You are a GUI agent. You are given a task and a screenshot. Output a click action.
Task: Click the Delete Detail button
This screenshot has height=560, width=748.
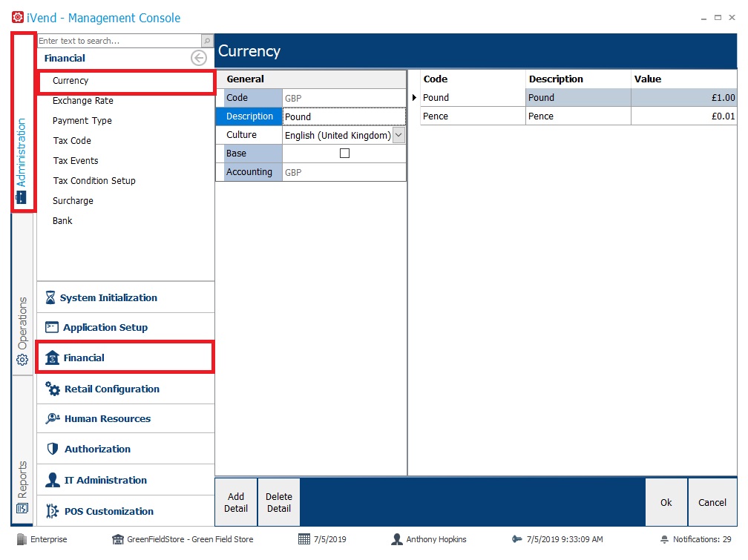pyautogui.click(x=279, y=502)
